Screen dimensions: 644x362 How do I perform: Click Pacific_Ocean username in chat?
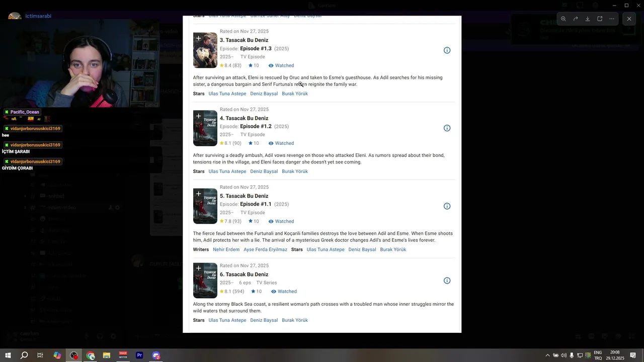[25, 112]
